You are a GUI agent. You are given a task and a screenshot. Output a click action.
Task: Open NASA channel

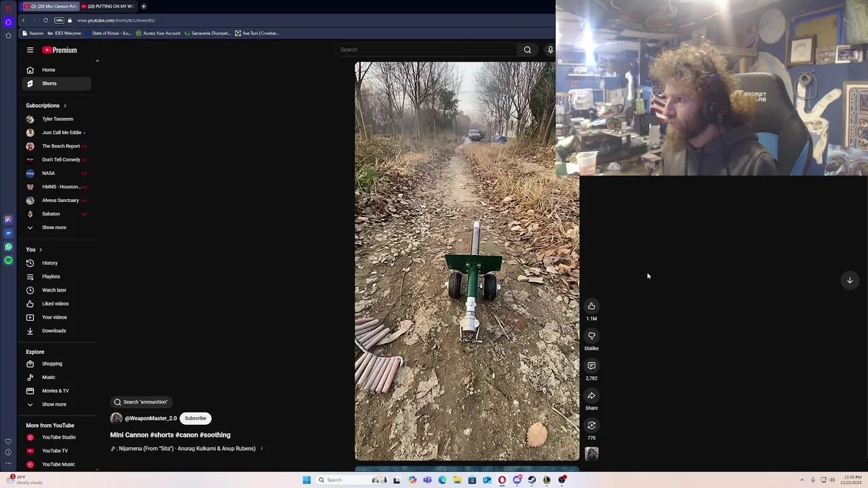point(57,174)
